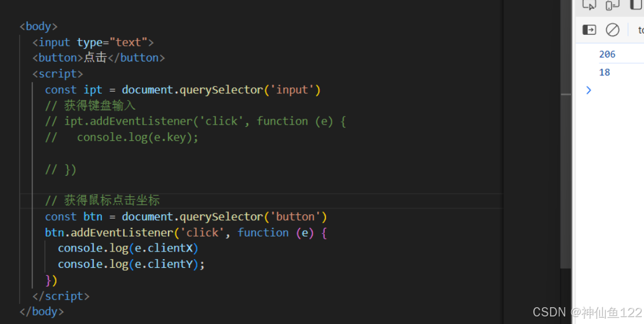Click the commented closing // }) line
644x324 pixels.
click(x=61, y=169)
